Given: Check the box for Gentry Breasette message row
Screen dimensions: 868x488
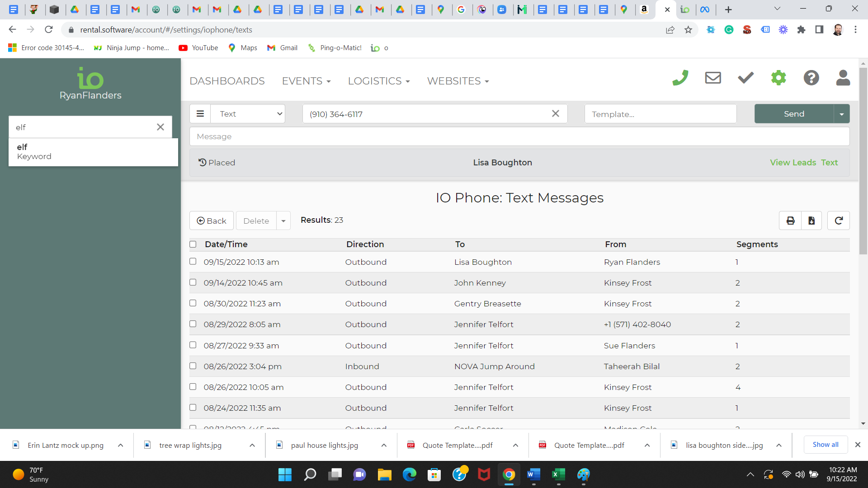Looking at the screenshot, I should pos(193,303).
